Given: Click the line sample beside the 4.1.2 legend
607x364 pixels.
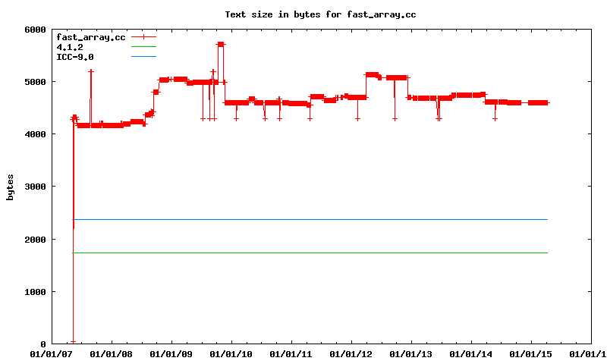Looking at the screenshot, I should (x=143, y=47).
